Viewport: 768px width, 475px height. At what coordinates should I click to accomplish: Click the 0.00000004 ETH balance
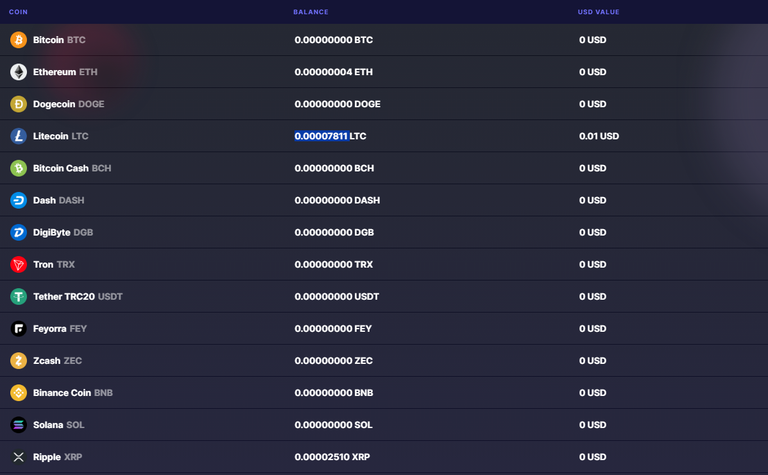[x=334, y=72]
